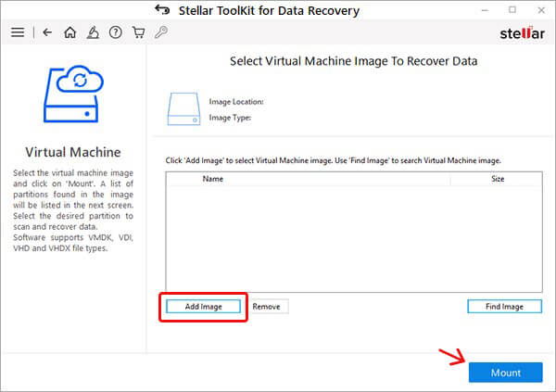Screen dimensions: 556x392
Task: Go to the Home screen icon
Action: click(69, 32)
